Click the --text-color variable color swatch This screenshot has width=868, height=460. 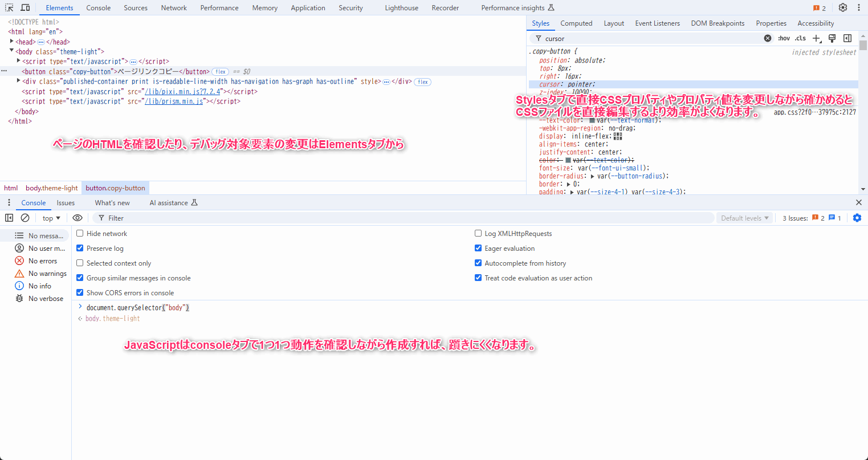[x=592, y=120]
